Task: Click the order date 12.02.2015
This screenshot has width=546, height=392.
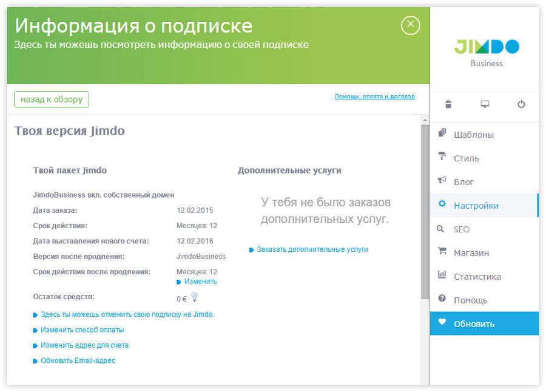Action: pyautogui.click(x=195, y=211)
